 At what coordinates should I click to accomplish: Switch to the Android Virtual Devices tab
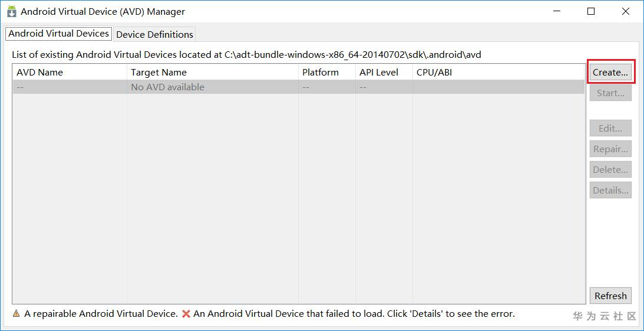pyautogui.click(x=58, y=34)
